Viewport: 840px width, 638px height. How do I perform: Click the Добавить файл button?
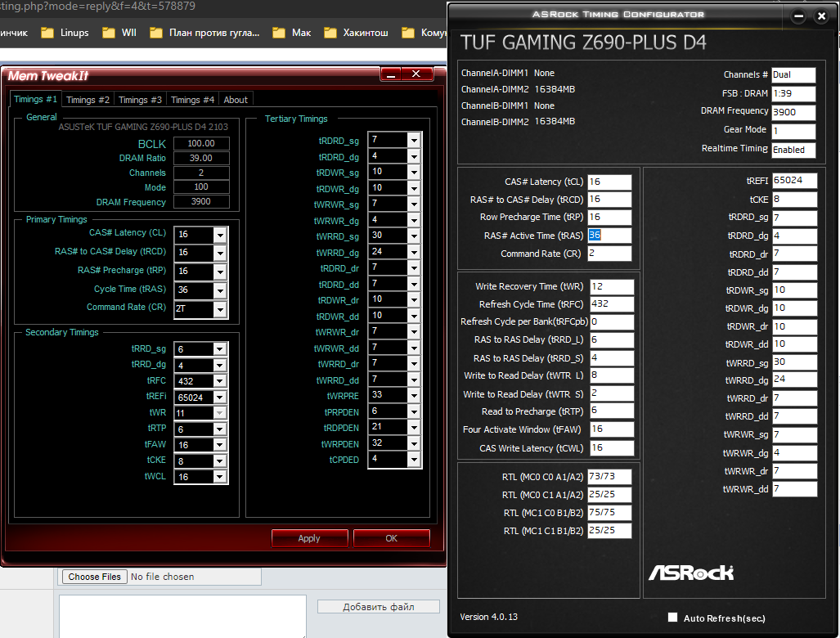pyautogui.click(x=378, y=606)
